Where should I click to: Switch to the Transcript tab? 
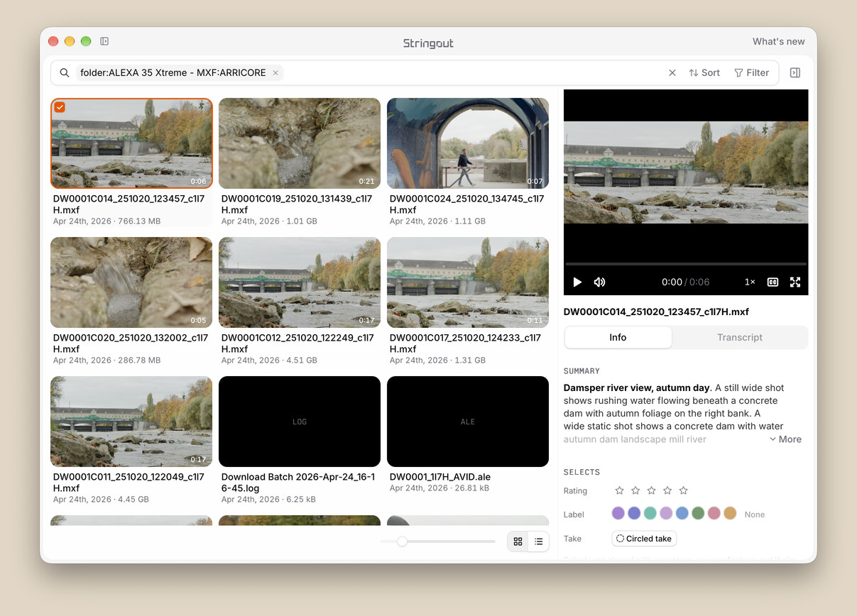tap(740, 338)
